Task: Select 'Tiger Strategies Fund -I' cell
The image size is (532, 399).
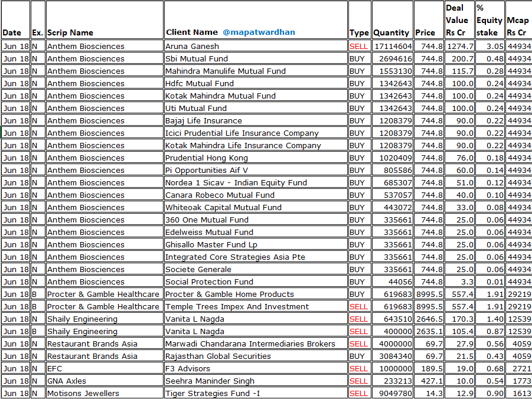Action: pyautogui.click(x=256, y=393)
